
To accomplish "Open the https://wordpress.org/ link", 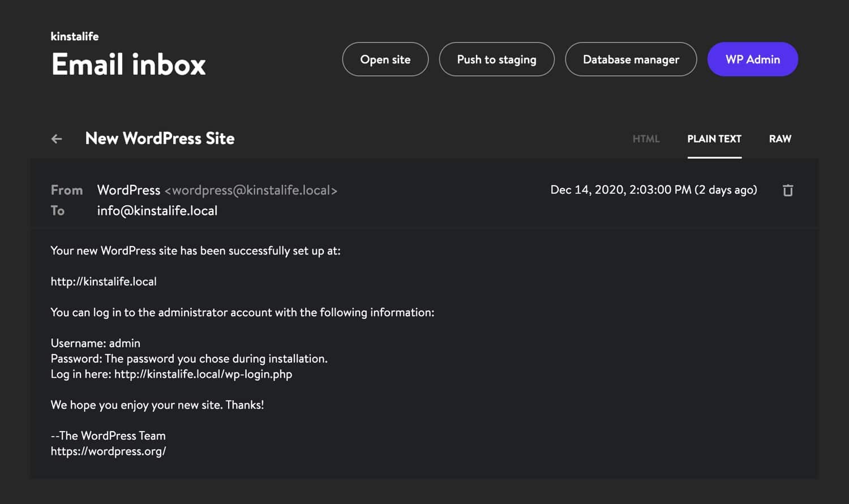I will 108,451.
